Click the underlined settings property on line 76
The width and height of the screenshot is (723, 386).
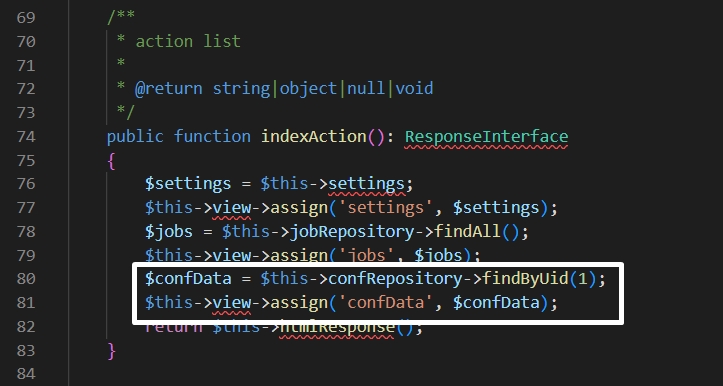[x=367, y=184]
